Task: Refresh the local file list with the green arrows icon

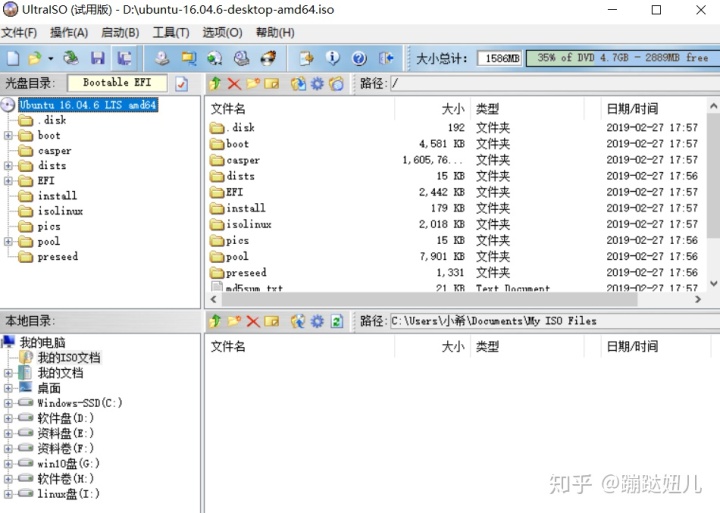Action: coord(337,321)
